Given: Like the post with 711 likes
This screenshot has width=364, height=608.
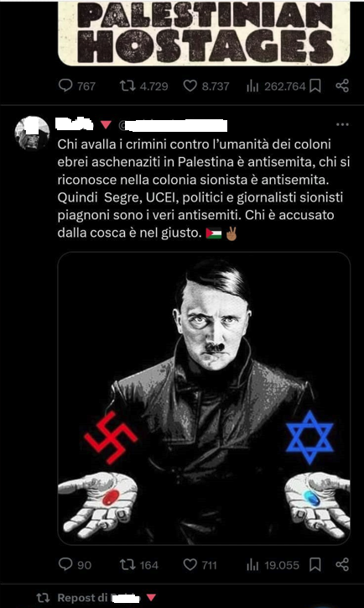Looking at the screenshot, I should 200,565.
